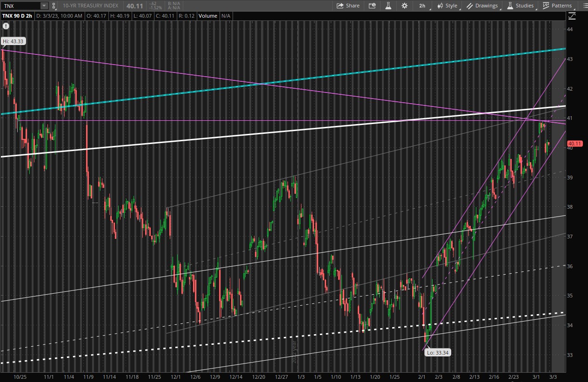
Task: Click the 10-YR TREASURY INDEX description
Action: 90,6
